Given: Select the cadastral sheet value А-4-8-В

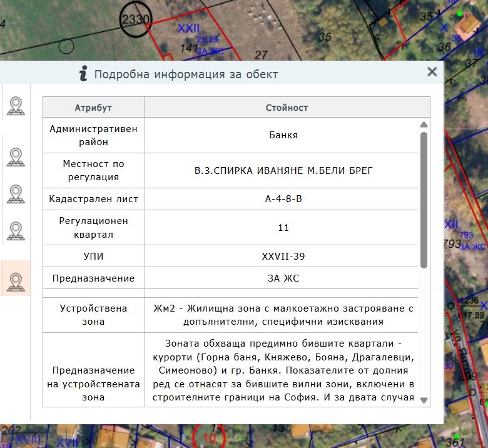Looking at the screenshot, I should [283, 198].
